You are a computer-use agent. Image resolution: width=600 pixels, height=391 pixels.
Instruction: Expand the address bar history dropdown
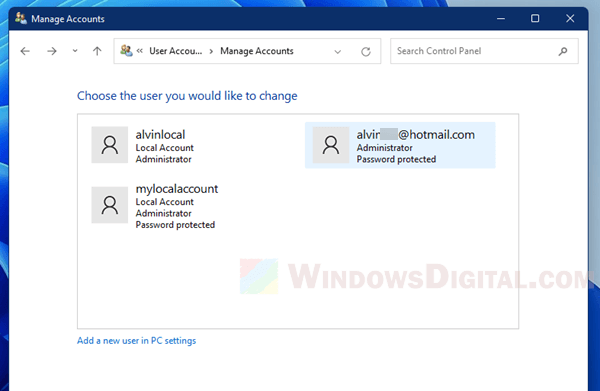coord(338,52)
